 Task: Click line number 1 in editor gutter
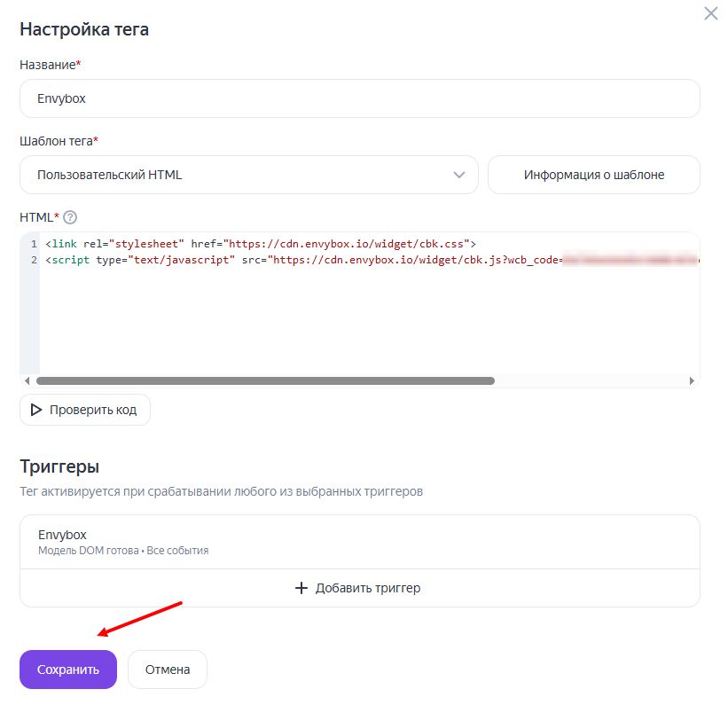coord(34,243)
